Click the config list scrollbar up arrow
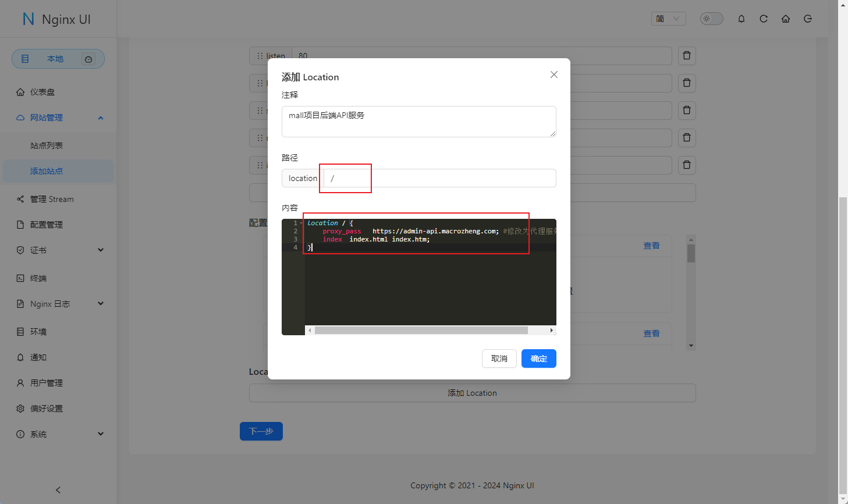 [691, 239]
